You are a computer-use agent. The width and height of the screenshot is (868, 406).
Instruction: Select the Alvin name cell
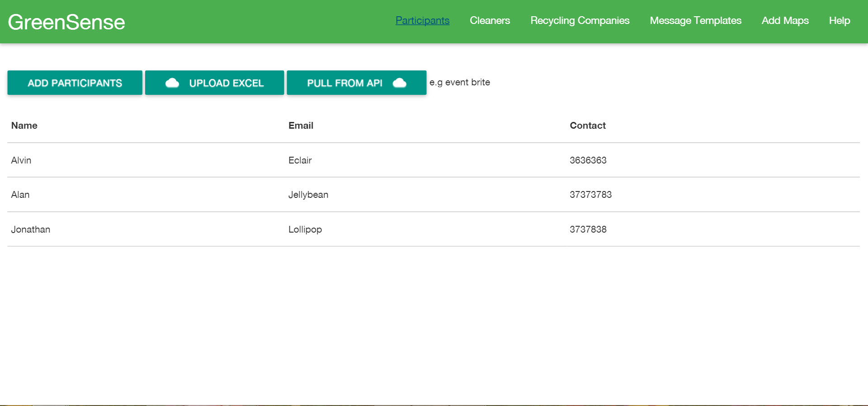click(x=21, y=160)
